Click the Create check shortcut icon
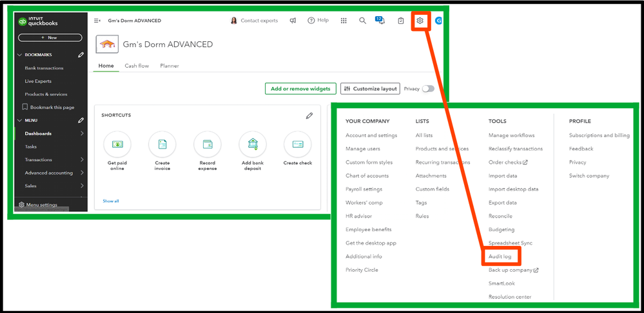 point(297,144)
